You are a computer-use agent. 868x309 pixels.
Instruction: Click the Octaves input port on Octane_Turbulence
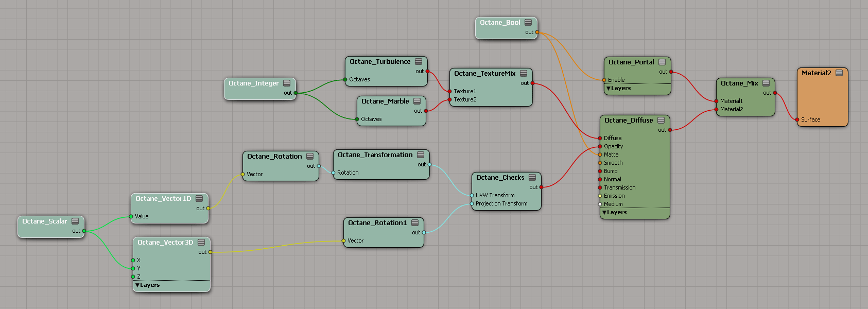(x=345, y=79)
